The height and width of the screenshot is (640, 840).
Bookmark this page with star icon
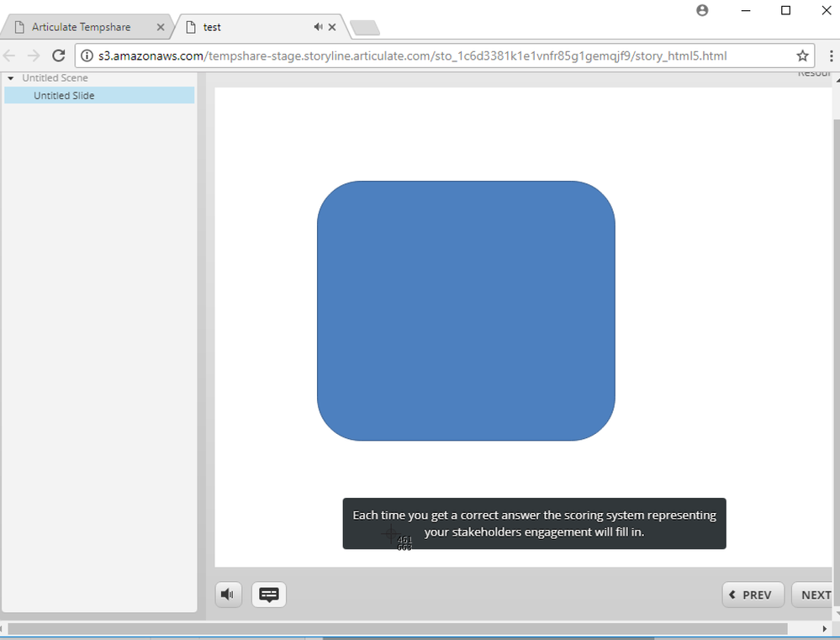click(x=802, y=56)
